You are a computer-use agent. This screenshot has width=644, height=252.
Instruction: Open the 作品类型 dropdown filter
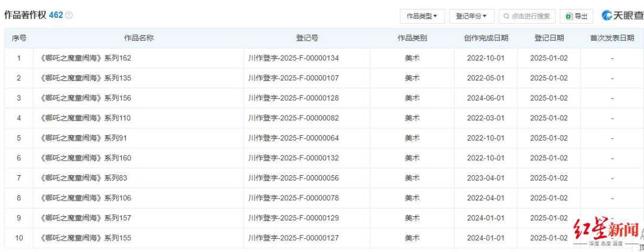(x=422, y=17)
